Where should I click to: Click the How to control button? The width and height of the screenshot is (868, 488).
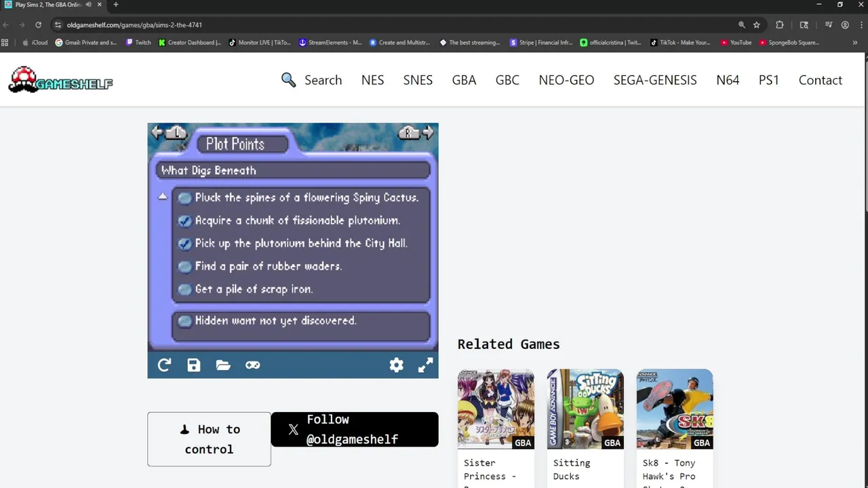(209, 439)
